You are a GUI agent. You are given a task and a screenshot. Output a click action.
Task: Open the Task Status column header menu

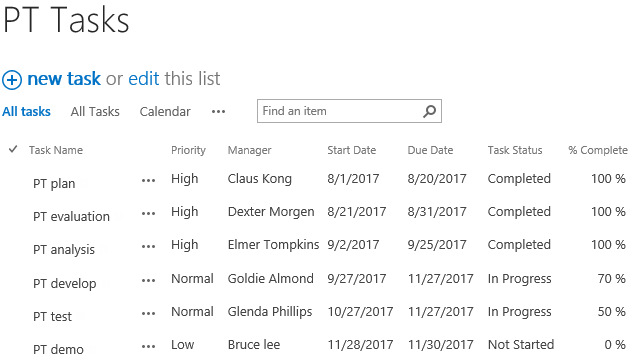515,150
